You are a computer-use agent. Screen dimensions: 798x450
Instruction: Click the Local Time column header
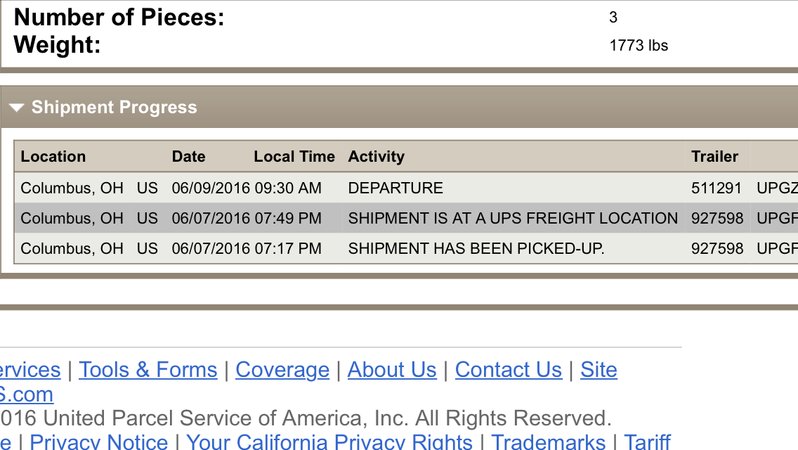point(294,156)
